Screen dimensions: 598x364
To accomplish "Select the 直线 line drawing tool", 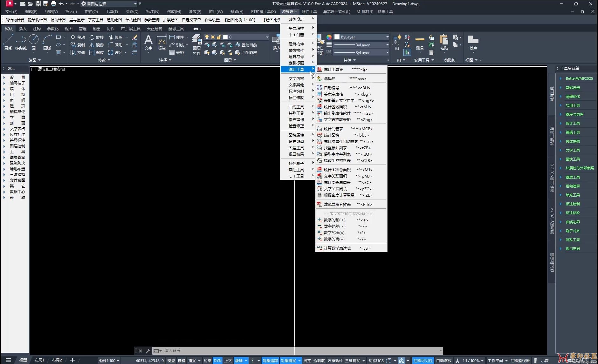I will (8, 42).
